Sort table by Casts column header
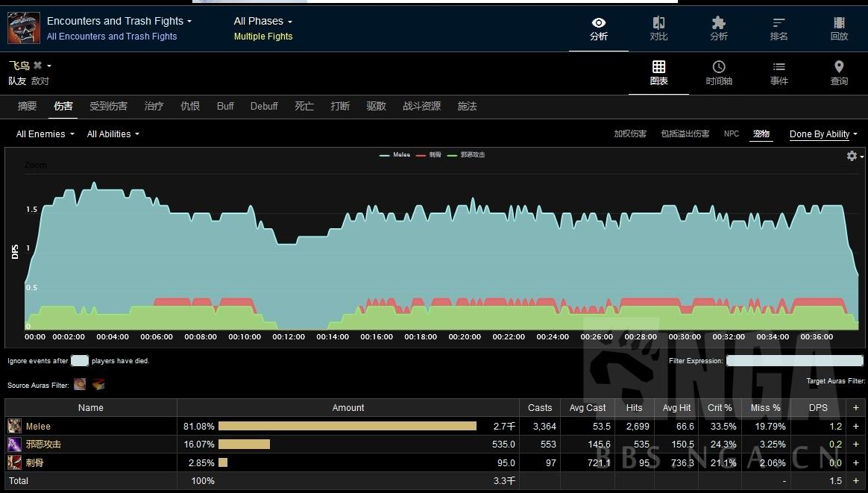Screen dimensions: 868x493 click(x=540, y=408)
